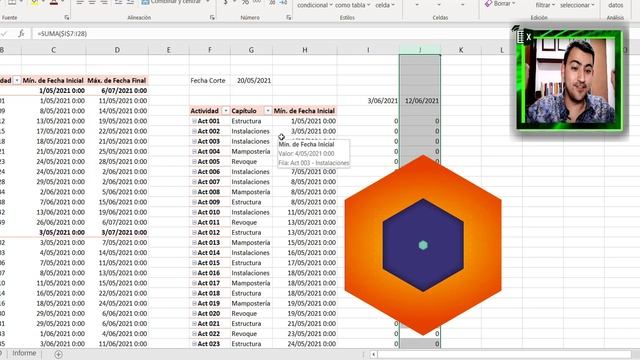
Task: Open the formato como tabla dropdown
Action: 353,5
